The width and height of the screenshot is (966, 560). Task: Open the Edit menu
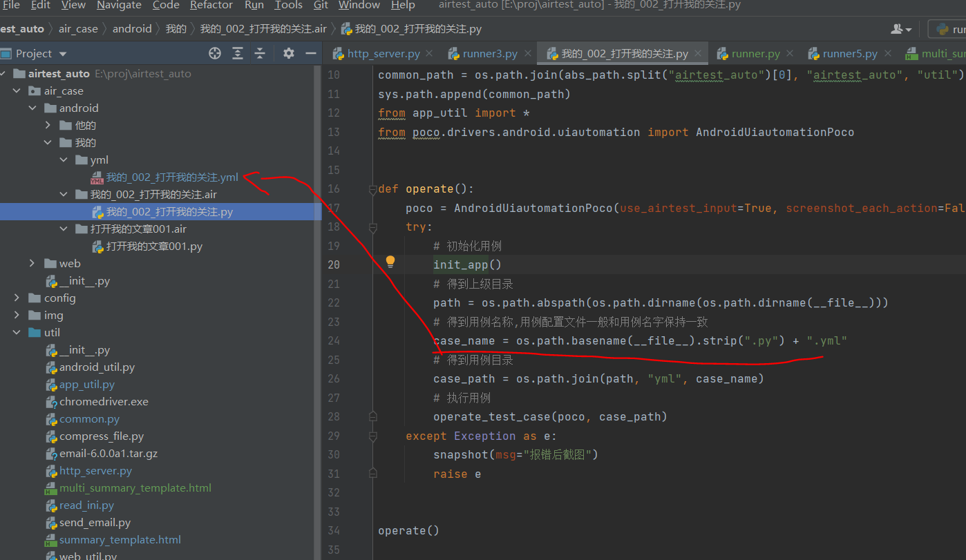point(41,6)
